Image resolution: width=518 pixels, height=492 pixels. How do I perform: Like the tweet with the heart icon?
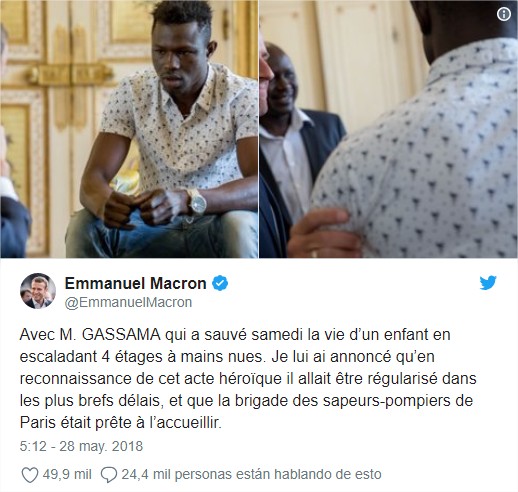tap(29, 474)
